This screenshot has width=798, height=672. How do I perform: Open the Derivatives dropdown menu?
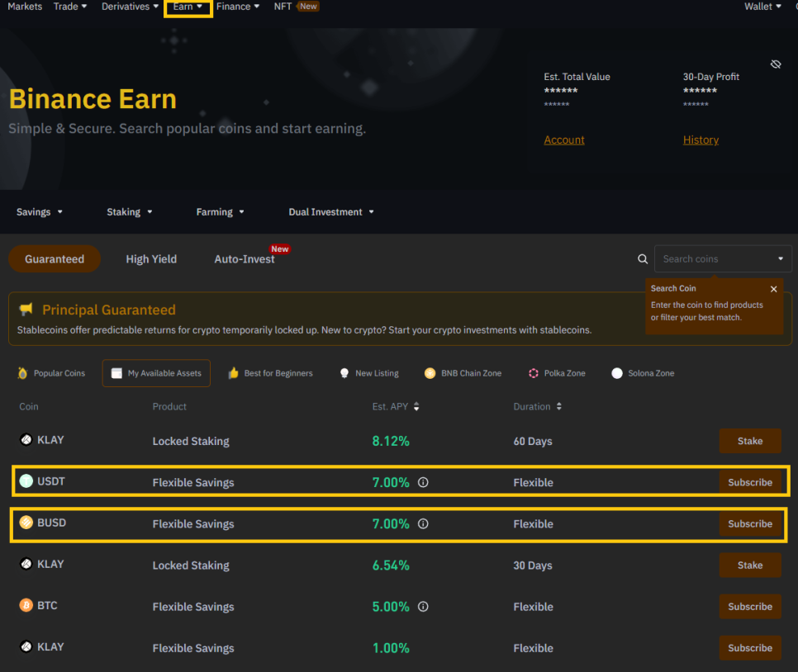130,7
